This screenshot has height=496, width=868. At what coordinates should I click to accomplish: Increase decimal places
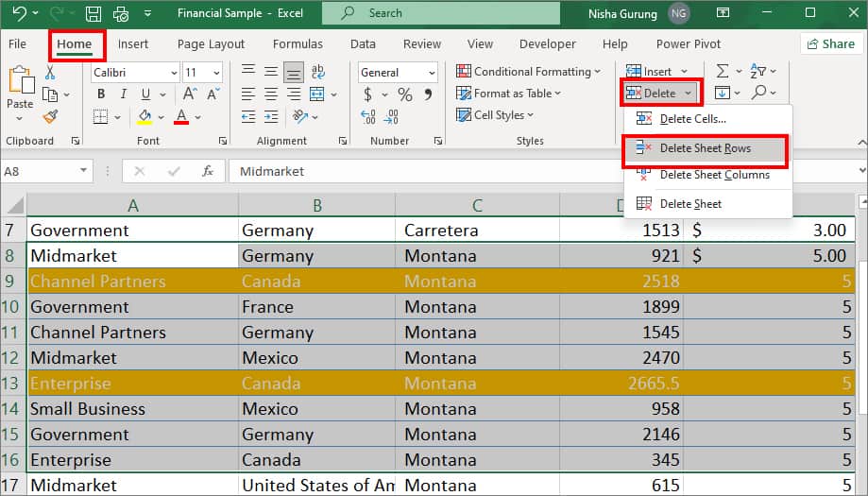coord(368,117)
